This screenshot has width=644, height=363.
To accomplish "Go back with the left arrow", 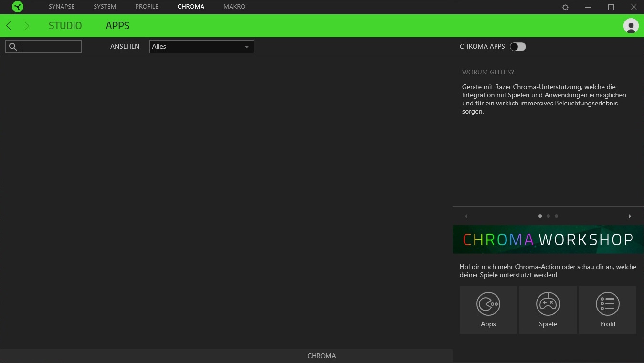I will [x=9, y=26].
